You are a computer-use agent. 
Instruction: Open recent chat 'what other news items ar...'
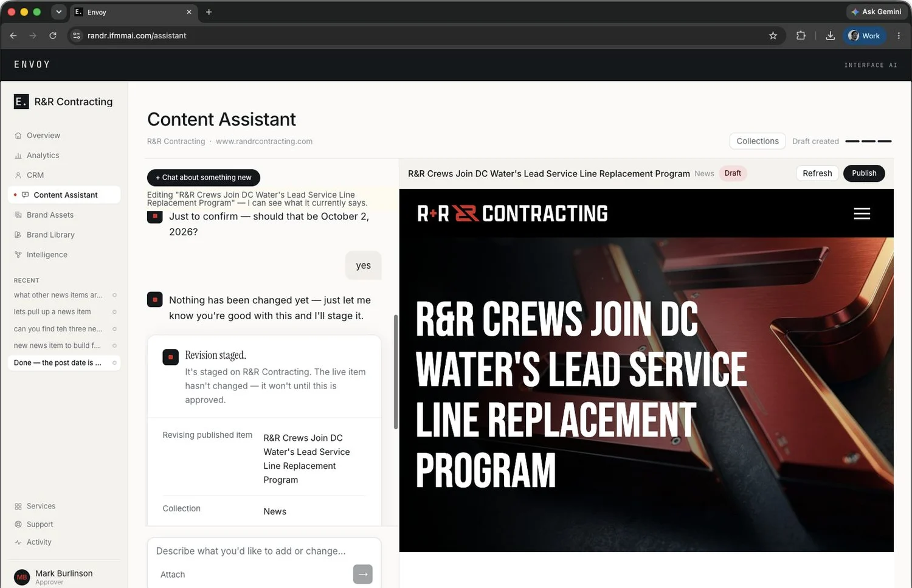click(x=64, y=295)
